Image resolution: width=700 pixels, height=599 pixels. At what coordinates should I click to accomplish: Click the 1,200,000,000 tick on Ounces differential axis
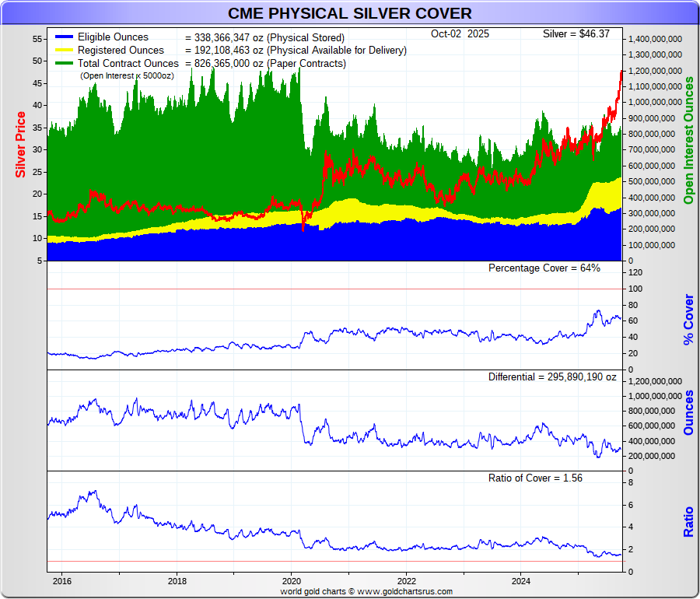tap(655, 381)
